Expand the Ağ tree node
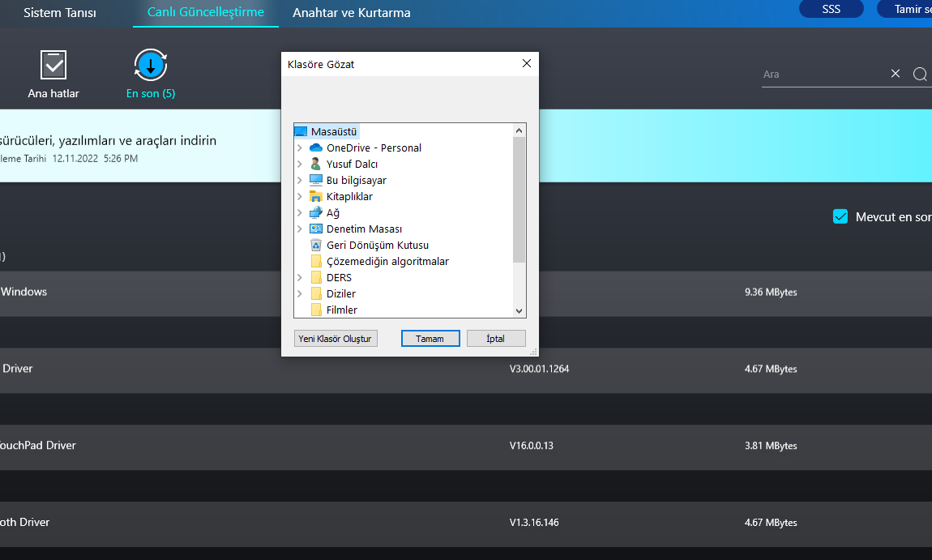 [300, 212]
